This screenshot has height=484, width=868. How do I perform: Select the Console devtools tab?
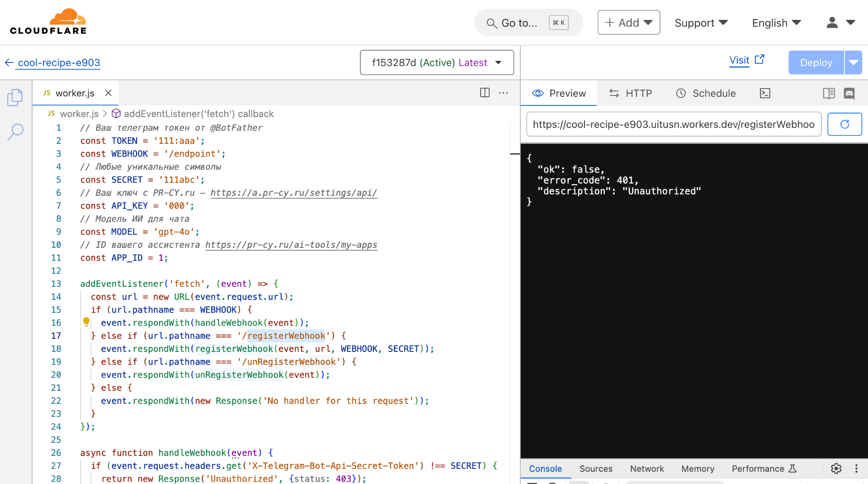point(545,469)
